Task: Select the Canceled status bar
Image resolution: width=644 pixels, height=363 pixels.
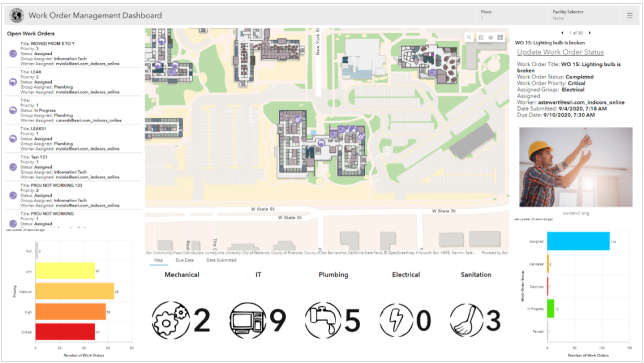Action: 548,264
